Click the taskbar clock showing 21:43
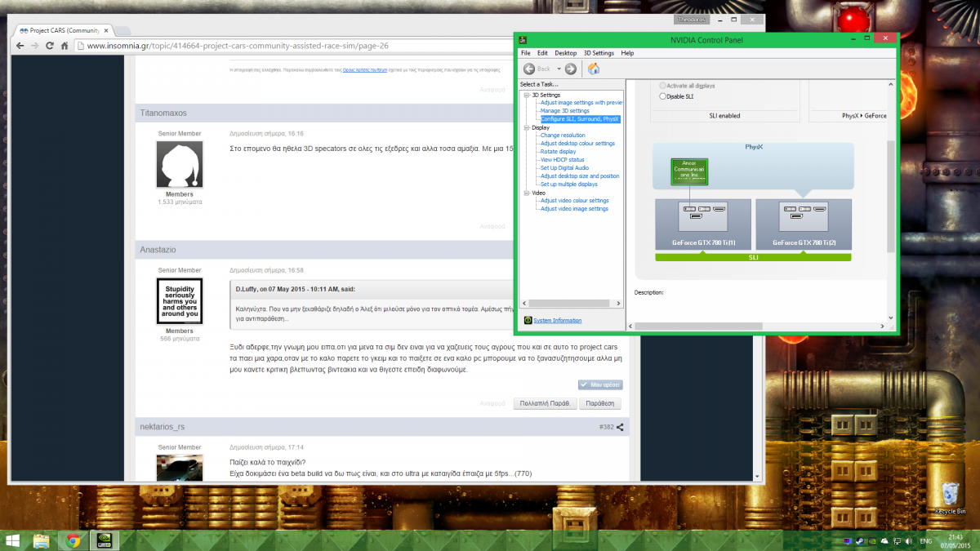Viewport: 980px width, 551px height. pos(955,540)
